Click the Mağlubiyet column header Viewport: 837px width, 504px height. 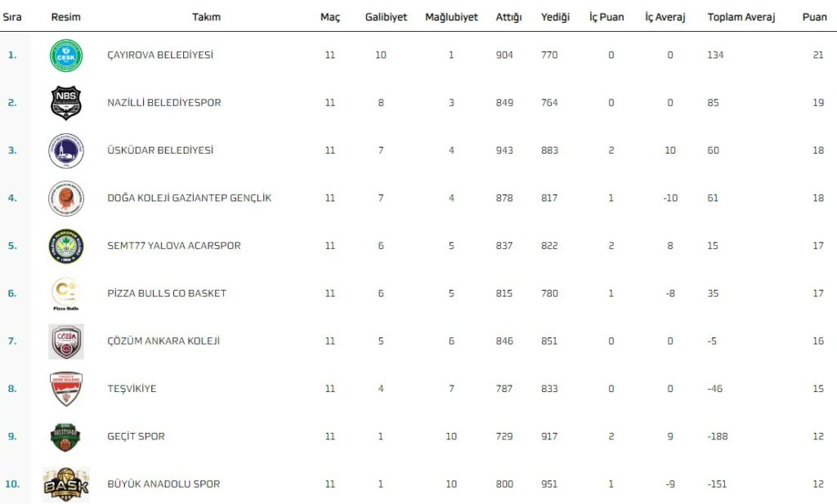pos(451,17)
